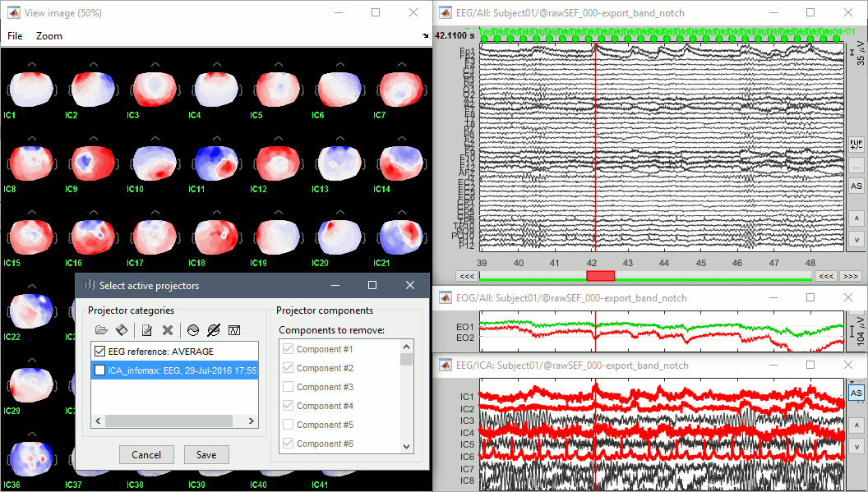Click the up arrow to increase EEG/All gain
Image resolution: width=868 pixels, height=492 pixels.
coord(856,218)
